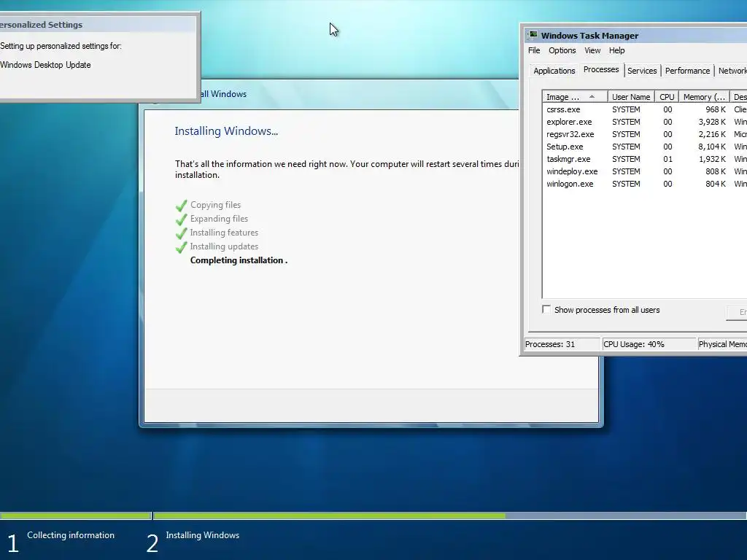Open the View menu in Task Manager

tap(592, 50)
